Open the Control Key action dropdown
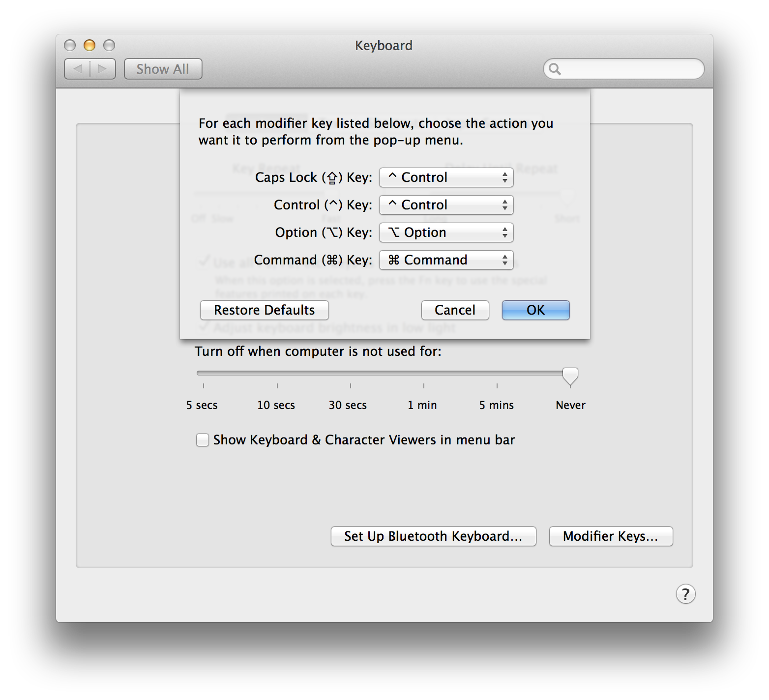The image size is (769, 700). 446,205
